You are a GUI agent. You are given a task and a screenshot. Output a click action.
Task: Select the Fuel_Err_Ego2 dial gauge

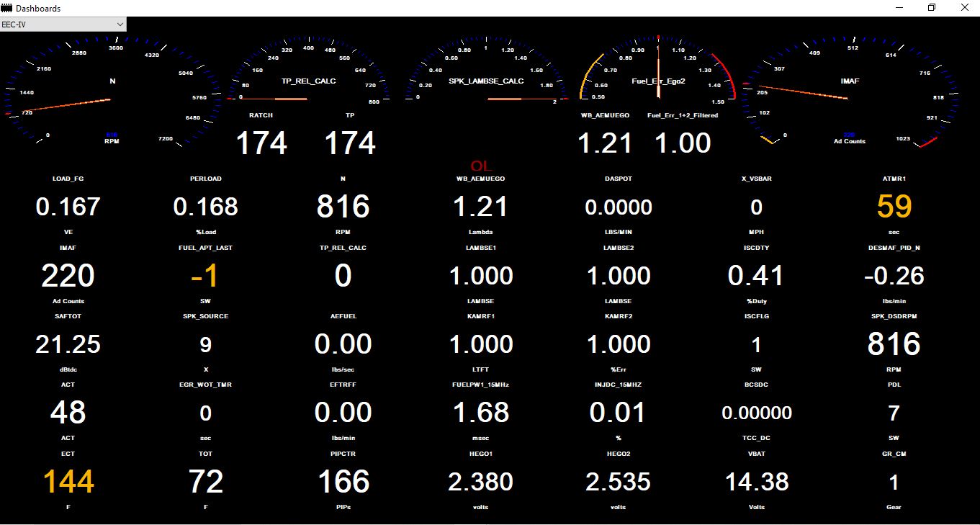pyautogui.click(x=658, y=74)
